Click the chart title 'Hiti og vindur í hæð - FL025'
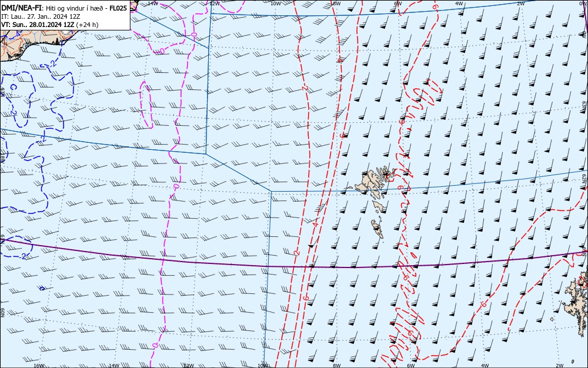Viewport: 588px width, 368px height. tap(86, 8)
